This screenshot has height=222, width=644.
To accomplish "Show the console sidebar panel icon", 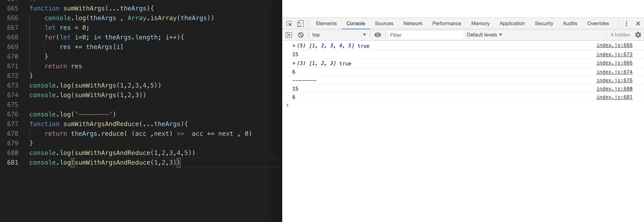I will [x=289, y=35].
